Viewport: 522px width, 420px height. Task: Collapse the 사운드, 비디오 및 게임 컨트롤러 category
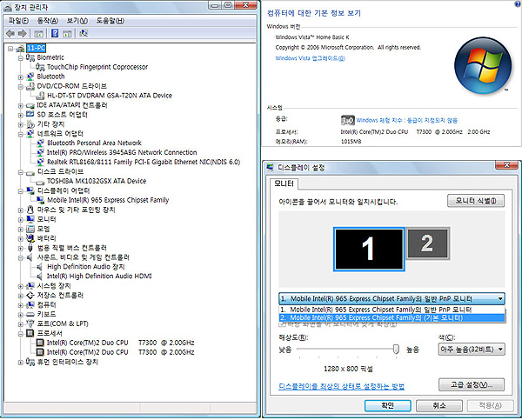pyautogui.click(x=21, y=258)
